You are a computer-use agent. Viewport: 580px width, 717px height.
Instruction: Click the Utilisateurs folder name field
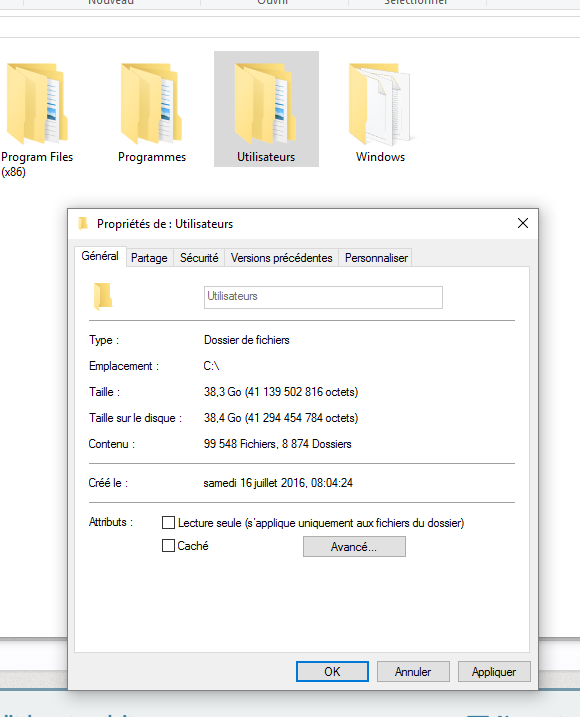click(x=323, y=297)
